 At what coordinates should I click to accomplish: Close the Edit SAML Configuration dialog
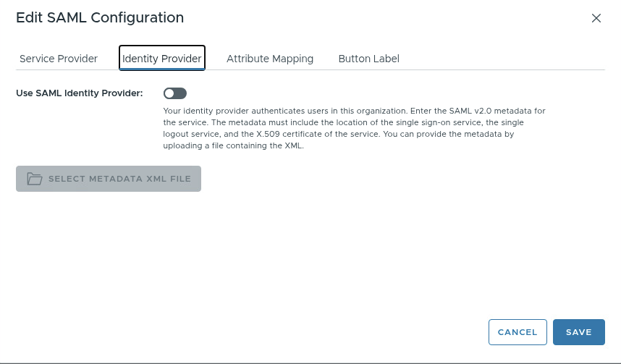[596, 18]
